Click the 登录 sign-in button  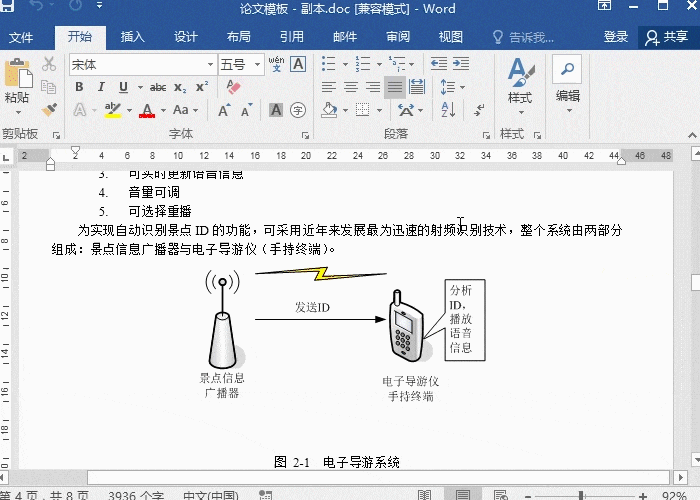pyautogui.click(x=616, y=37)
